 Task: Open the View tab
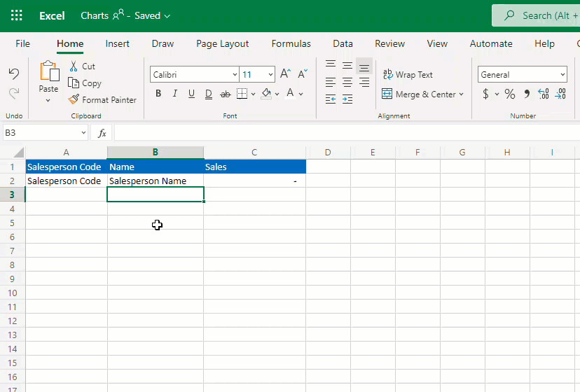437,43
